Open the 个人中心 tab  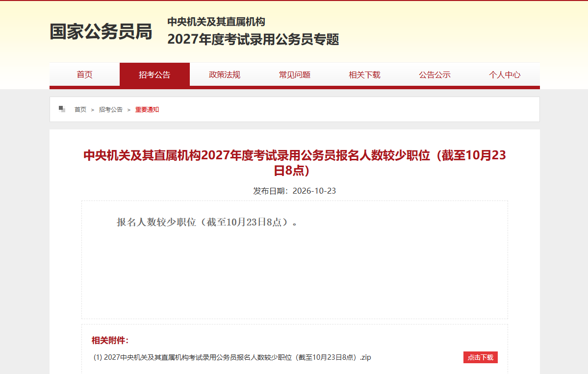505,75
